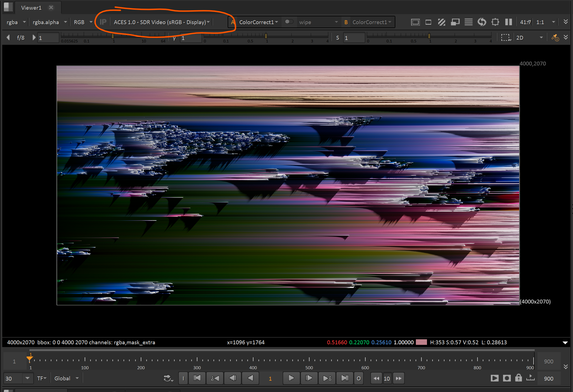The height and width of the screenshot is (392, 573).
Task: Toggle the Input Process (IP) button
Action: (x=102, y=22)
